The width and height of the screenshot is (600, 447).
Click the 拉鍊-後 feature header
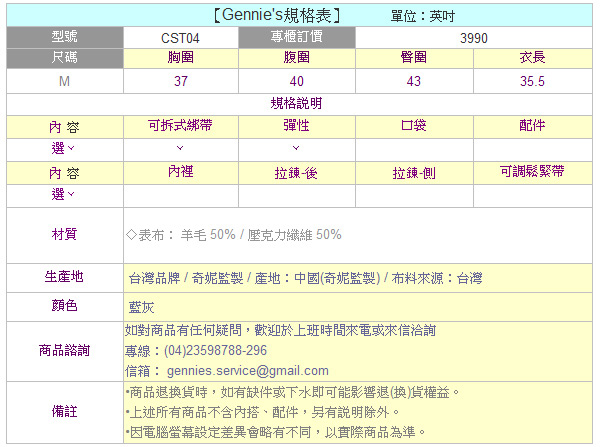tap(297, 173)
